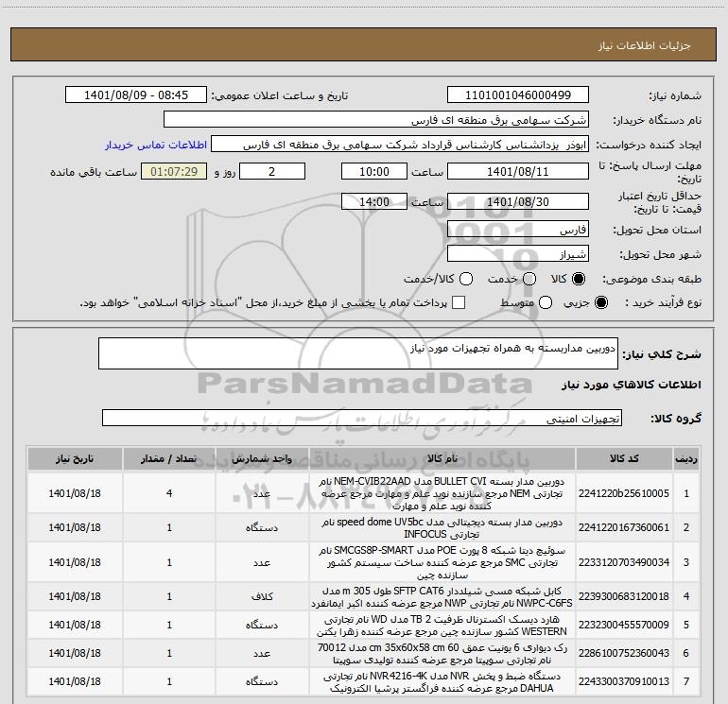Viewport: 728px width, 704px height.
Task: Click the goods group field تجهیزات امنیتی
Action: click(362, 418)
